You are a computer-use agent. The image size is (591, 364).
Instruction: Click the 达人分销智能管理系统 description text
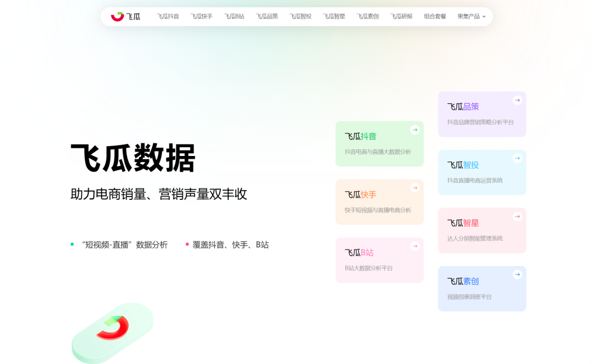pos(474,238)
